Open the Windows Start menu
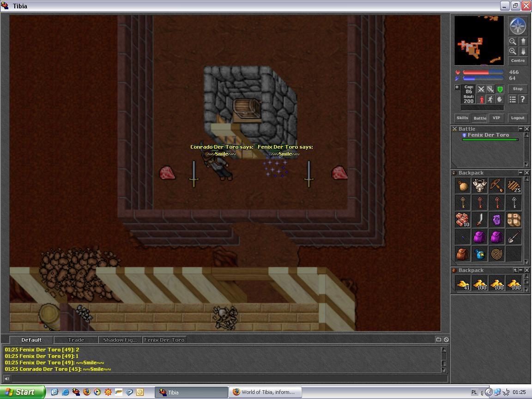The image size is (532, 399). pyautogui.click(x=22, y=392)
